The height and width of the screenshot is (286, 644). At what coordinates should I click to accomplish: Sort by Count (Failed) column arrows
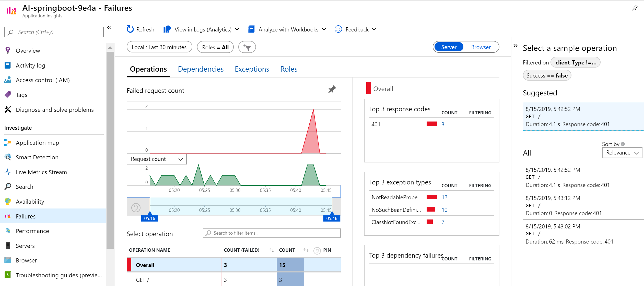271,250
